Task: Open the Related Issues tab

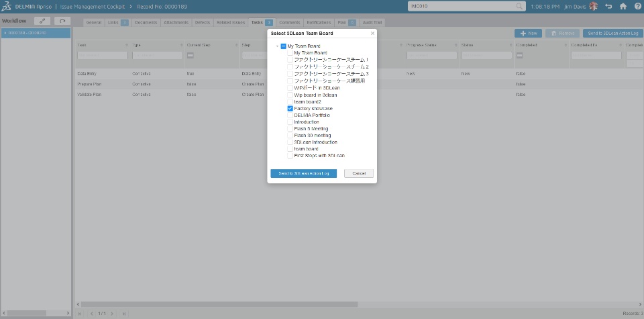Action: coord(231,23)
